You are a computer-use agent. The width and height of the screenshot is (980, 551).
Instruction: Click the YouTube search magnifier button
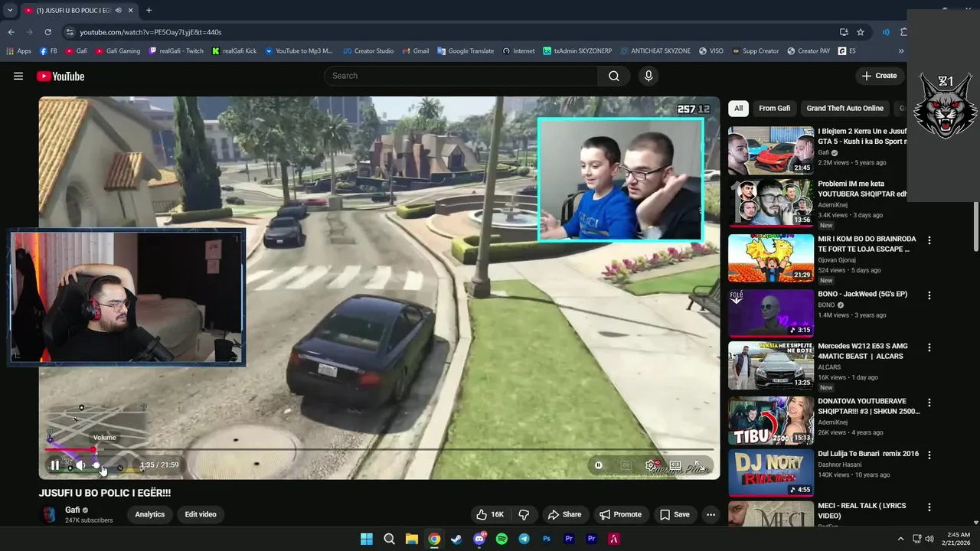(x=614, y=76)
